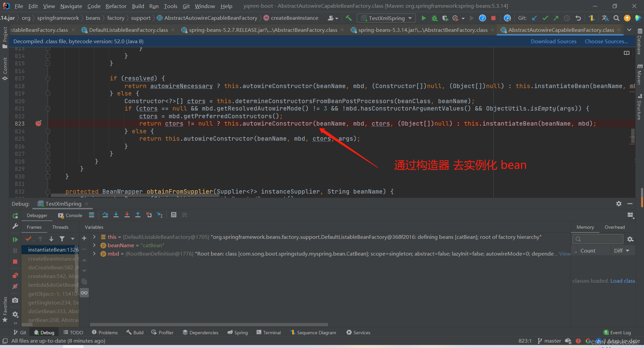Click the Translate icon in toolbar

(x=605, y=18)
